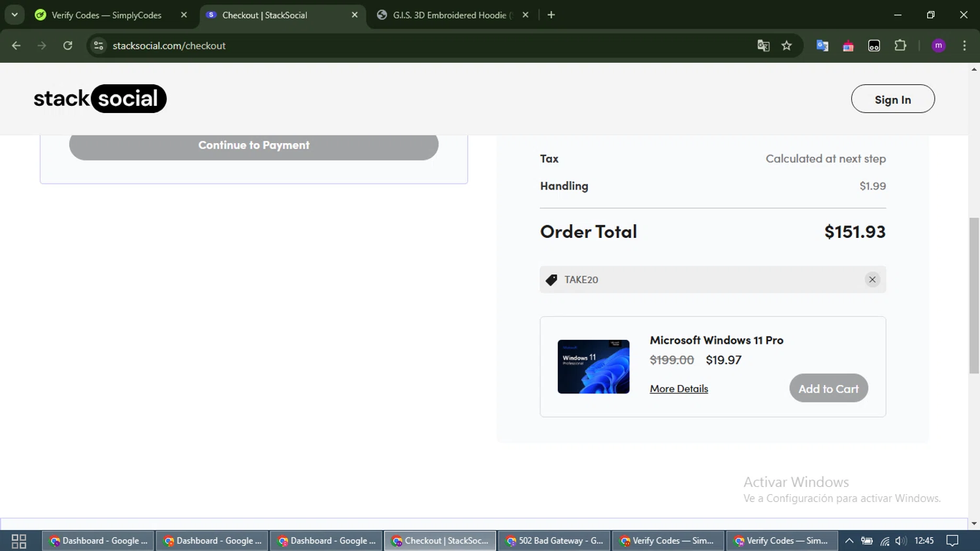980x551 pixels.
Task: Click the $1.99 handling amount
Action: point(873,186)
